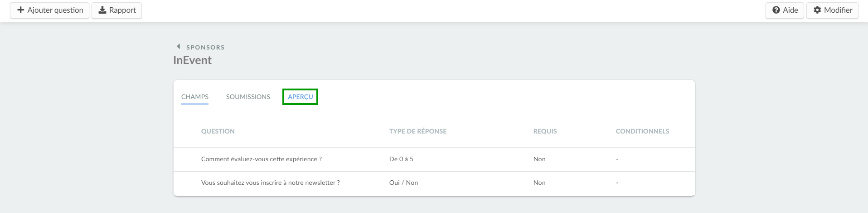The width and height of the screenshot is (868, 213).
Task: Click the gear icon on Modifier
Action: [817, 10]
